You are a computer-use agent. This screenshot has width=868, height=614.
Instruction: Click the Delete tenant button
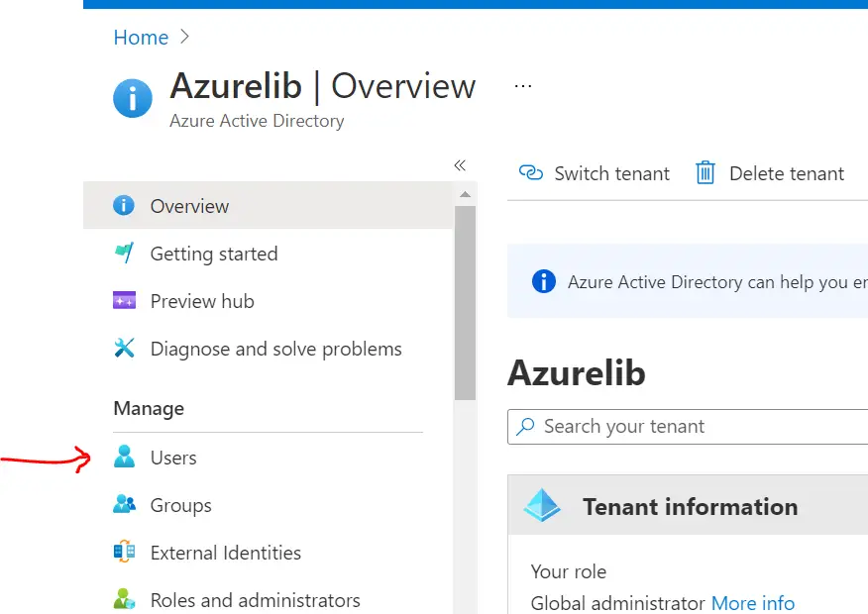pos(770,173)
